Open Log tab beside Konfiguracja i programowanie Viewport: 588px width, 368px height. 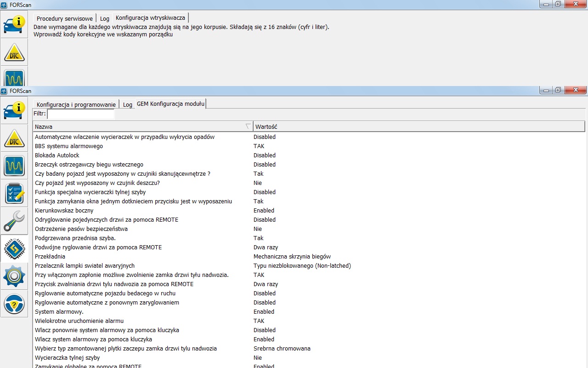[x=127, y=104]
